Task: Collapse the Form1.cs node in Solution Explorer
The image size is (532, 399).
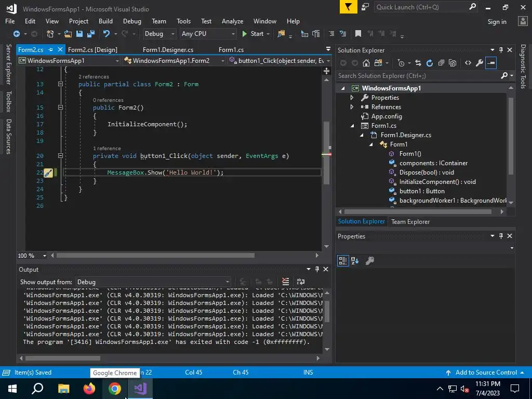Action: point(352,126)
